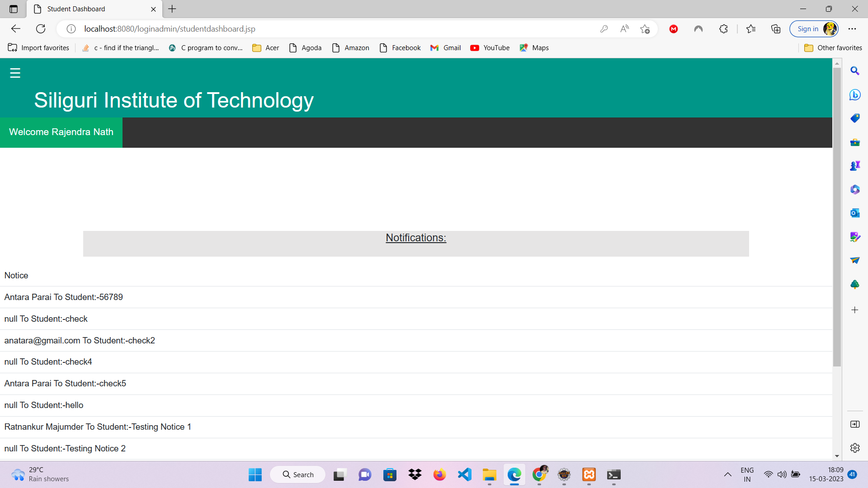
Task: Open the Gmail bookmark
Action: pos(445,47)
